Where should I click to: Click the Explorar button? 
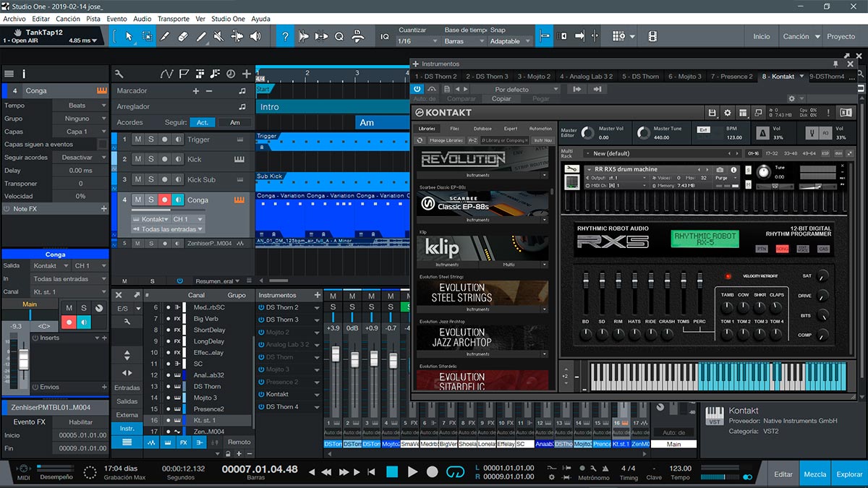(849, 474)
